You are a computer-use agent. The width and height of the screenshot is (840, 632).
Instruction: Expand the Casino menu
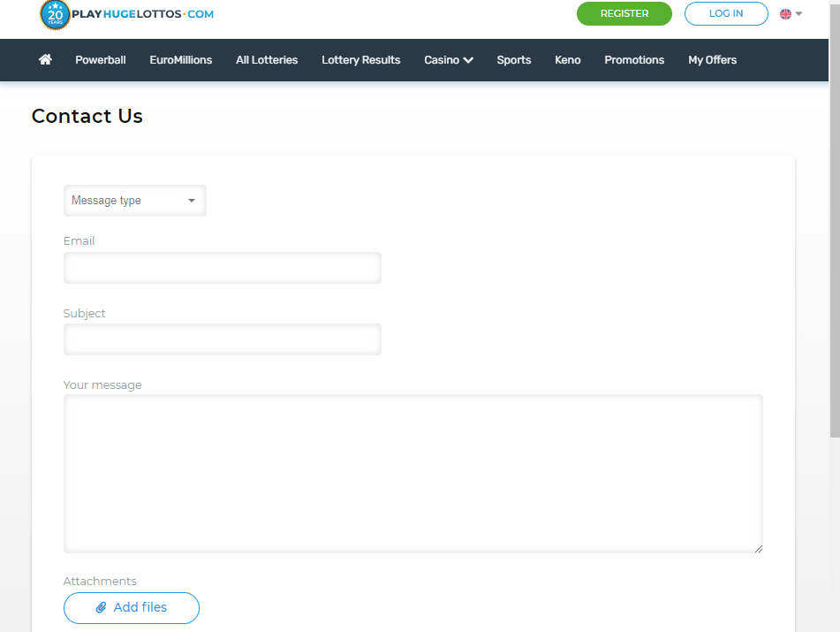pyautogui.click(x=449, y=60)
